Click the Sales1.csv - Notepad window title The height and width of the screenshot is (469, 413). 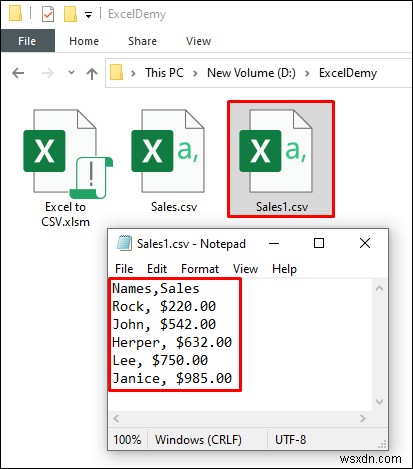pyautogui.click(x=191, y=244)
